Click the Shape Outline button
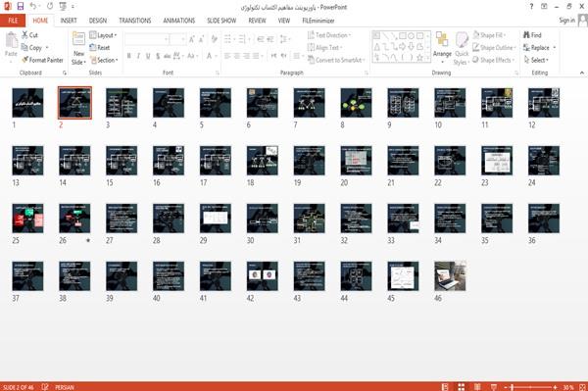 click(x=494, y=48)
